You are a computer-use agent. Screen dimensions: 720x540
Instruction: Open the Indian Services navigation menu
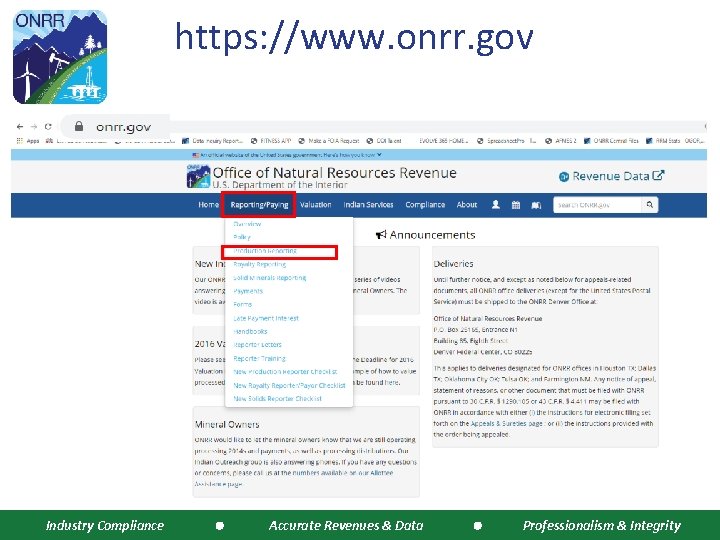pos(368,205)
